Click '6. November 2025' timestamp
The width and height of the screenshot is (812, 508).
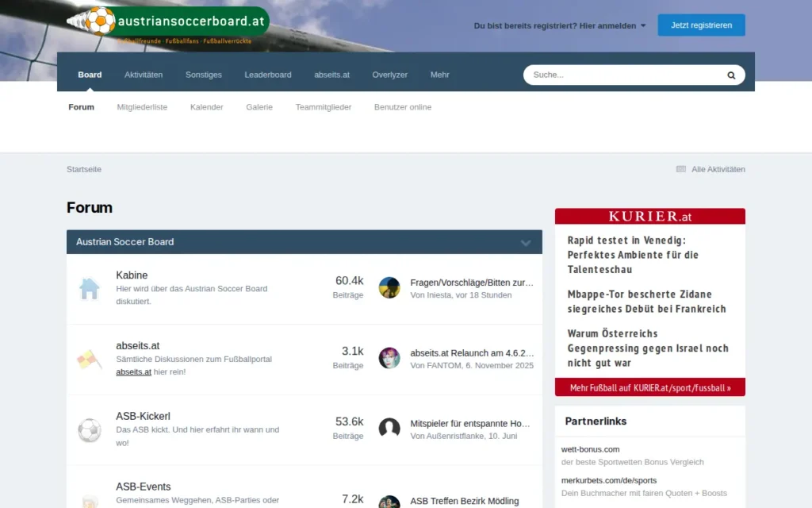coord(500,365)
